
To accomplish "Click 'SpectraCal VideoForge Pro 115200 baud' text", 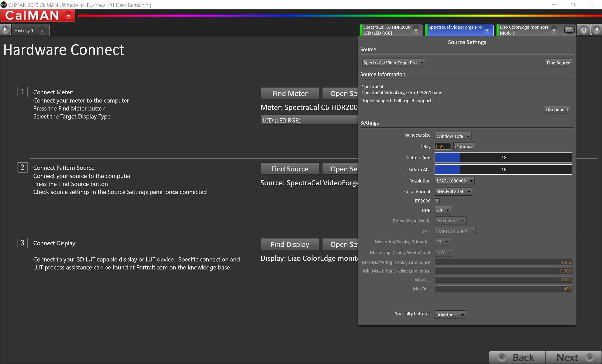I will tap(402, 93).
